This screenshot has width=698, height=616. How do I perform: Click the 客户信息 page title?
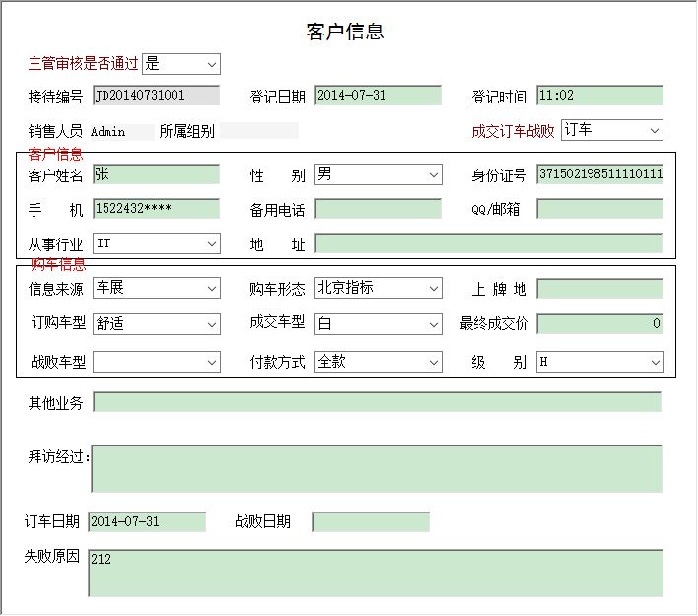pos(344,32)
